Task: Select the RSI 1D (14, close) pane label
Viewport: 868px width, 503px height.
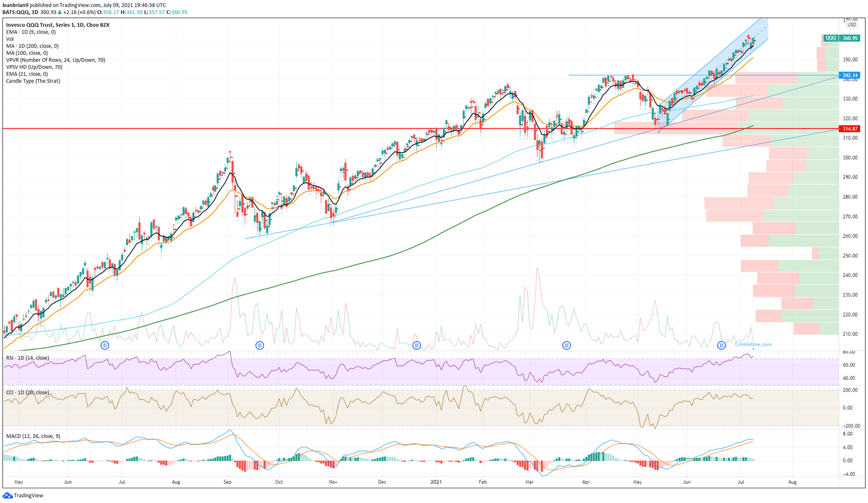Action: coord(28,358)
